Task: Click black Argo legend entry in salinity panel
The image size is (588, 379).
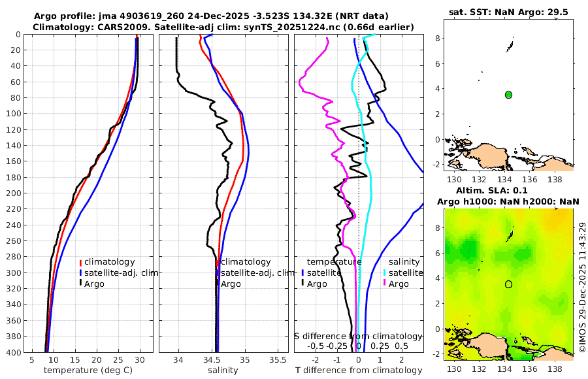Action: pos(229,284)
